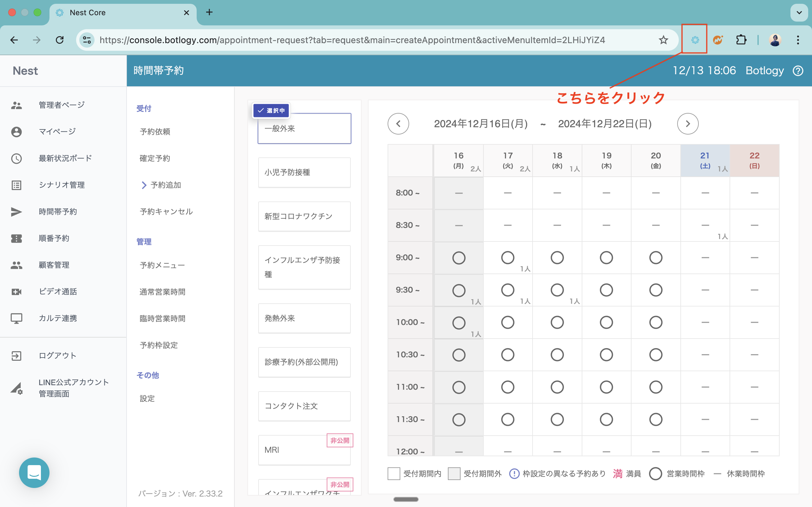
Task: Select the 10:30 slot on Wednesday 18
Action: click(x=557, y=355)
